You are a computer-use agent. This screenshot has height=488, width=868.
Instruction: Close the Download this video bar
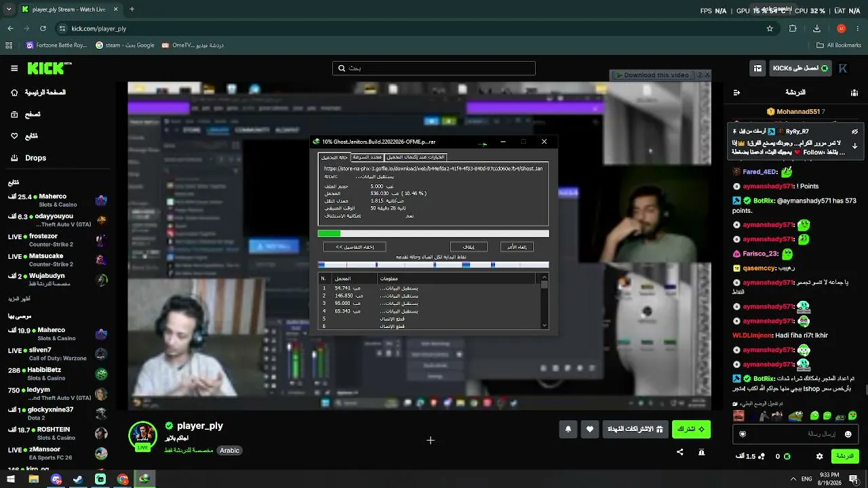(x=707, y=75)
